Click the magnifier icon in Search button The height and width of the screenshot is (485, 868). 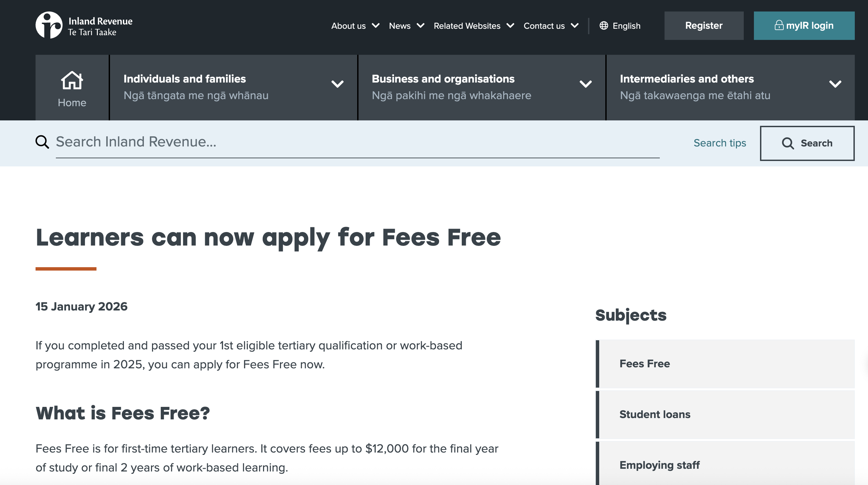coord(787,143)
